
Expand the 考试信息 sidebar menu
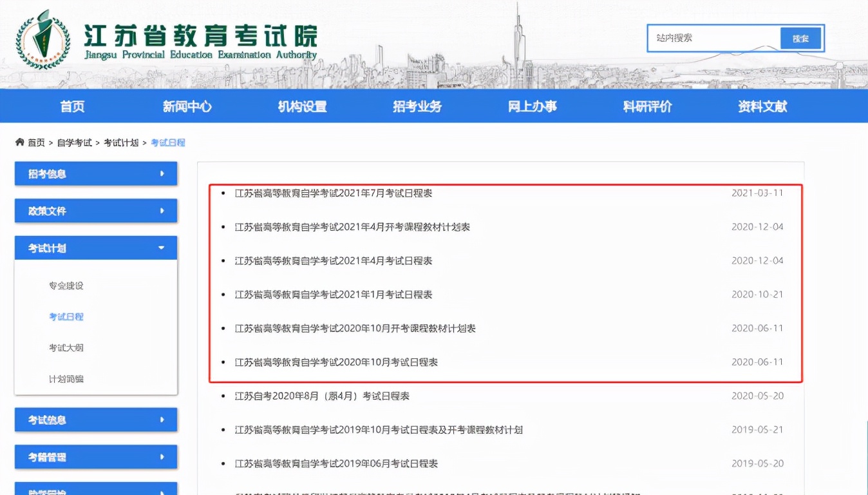pos(95,420)
